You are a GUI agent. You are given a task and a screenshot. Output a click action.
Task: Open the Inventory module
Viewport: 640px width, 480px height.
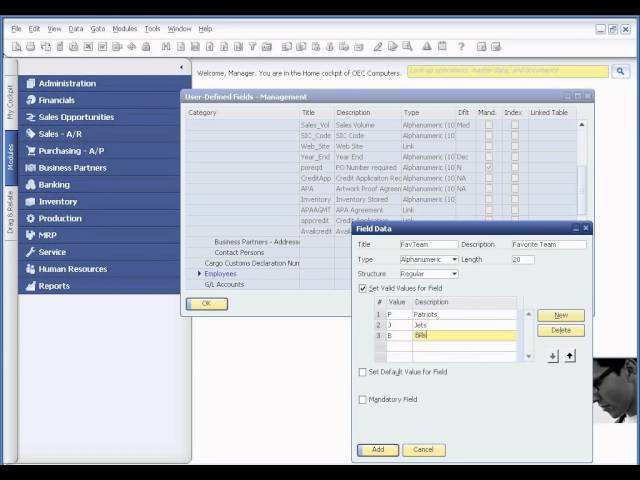pos(100,202)
